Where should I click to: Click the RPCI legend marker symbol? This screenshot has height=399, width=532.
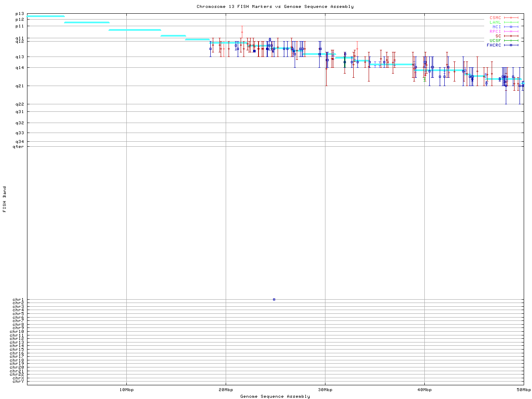click(x=511, y=32)
